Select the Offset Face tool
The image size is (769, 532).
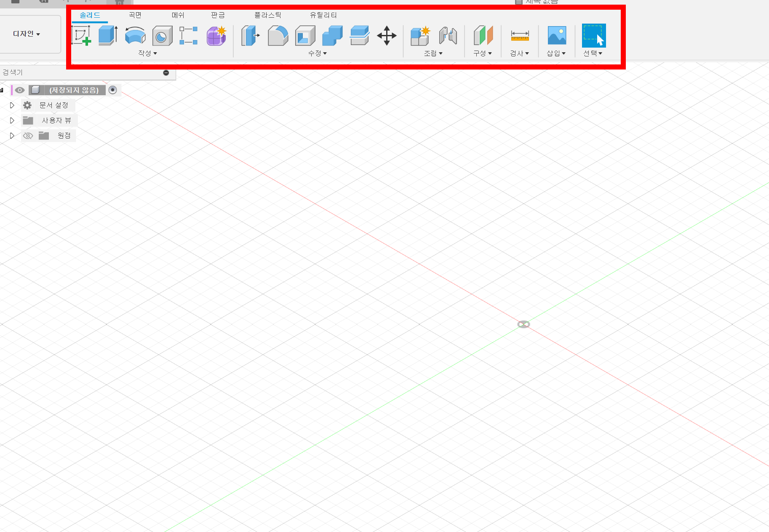360,36
